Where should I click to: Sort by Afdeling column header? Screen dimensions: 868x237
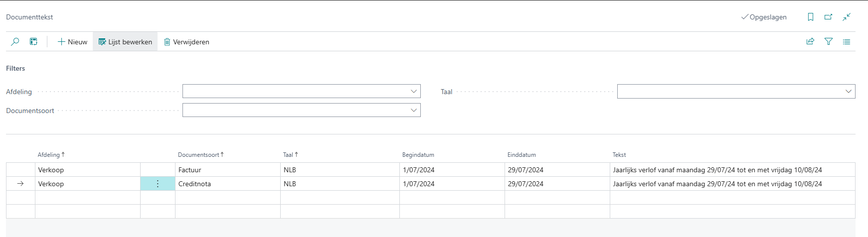pyautogui.click(x=49, y=155)
